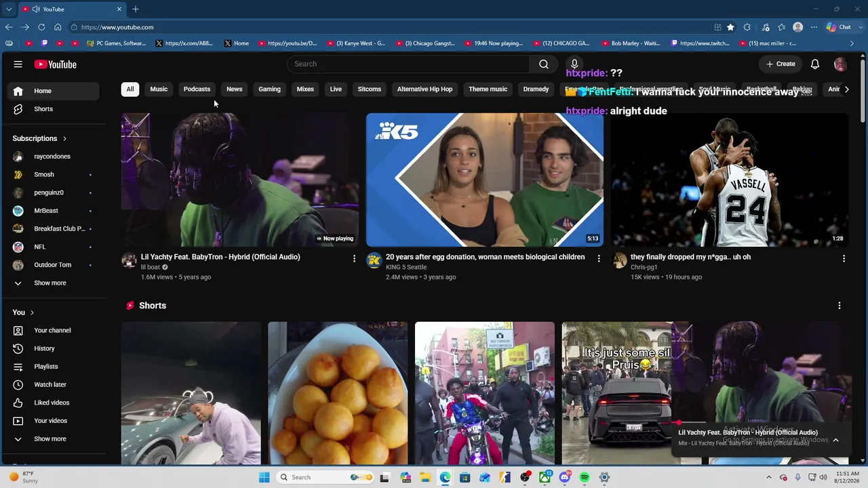Open the browser media control icon

(x=766, y=27)
